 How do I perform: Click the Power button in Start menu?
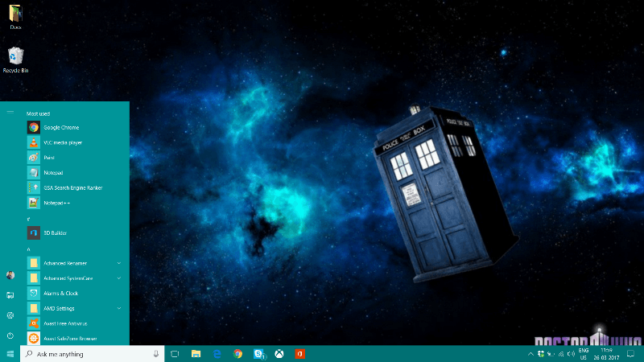tap(10, 335)
